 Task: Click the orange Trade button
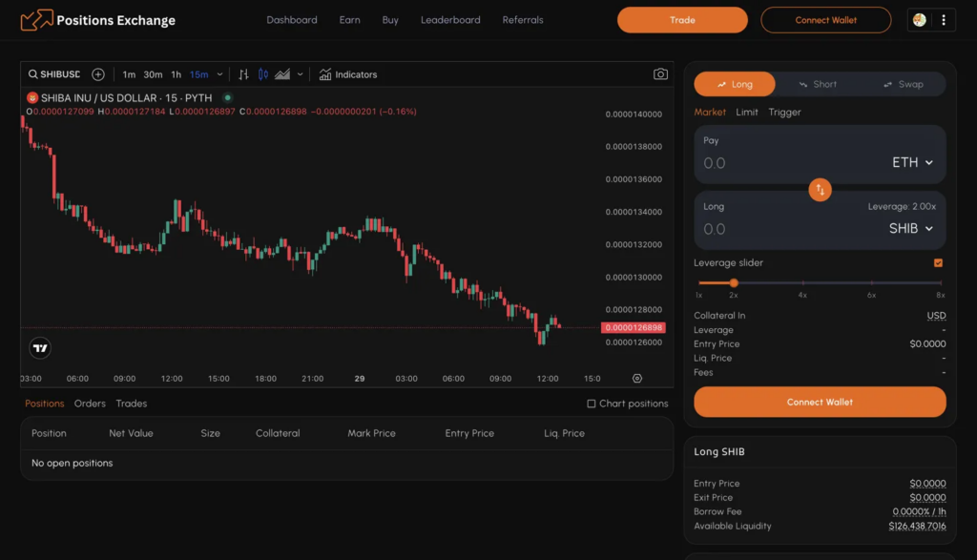(682, 20)
